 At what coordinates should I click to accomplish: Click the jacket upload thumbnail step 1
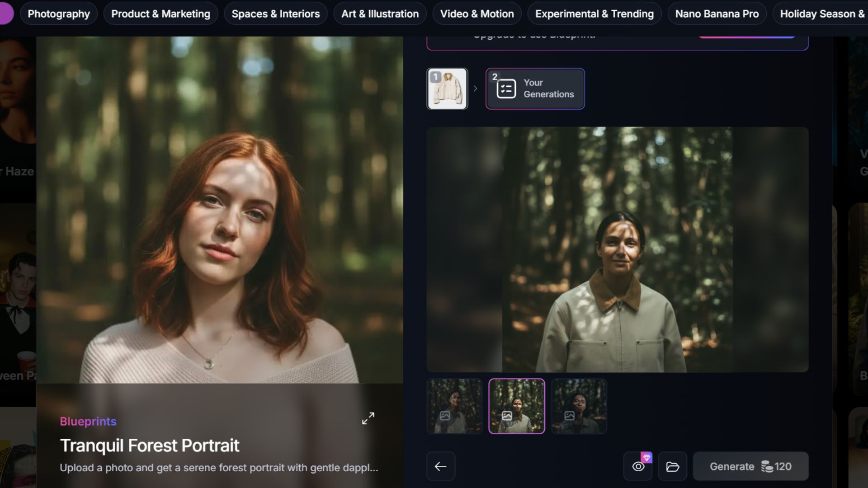point(447,89)
